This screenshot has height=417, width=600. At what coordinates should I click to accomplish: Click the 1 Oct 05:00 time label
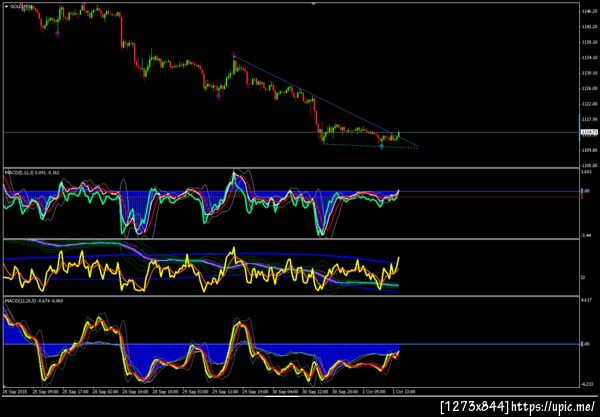point(374,392)
